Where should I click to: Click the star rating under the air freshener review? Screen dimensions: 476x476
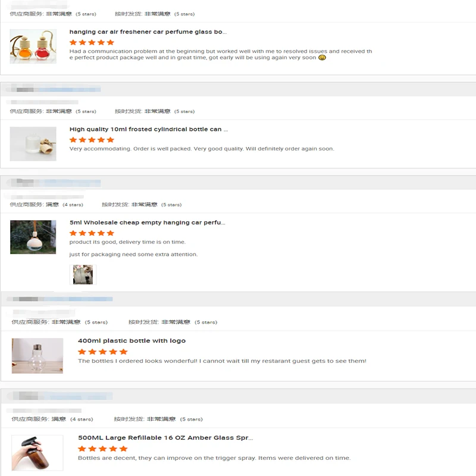[x=92, y=42]
